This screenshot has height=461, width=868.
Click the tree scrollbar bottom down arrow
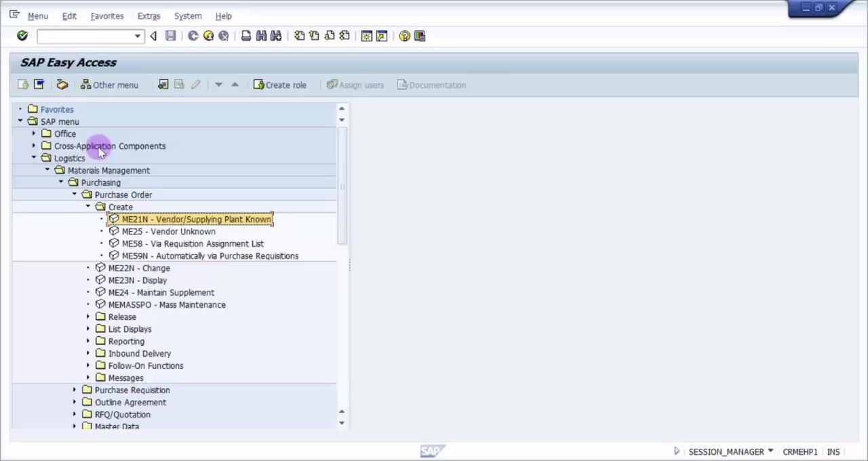[x=342, y=423]
